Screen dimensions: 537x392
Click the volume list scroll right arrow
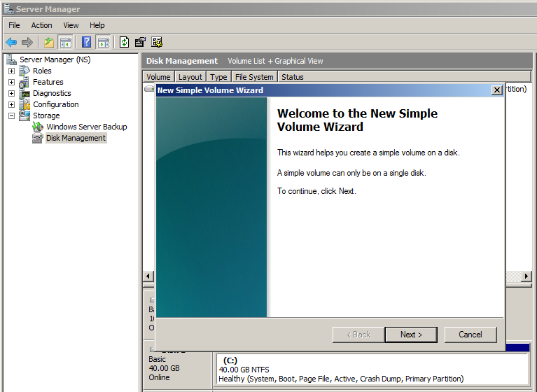click(526, 276)
